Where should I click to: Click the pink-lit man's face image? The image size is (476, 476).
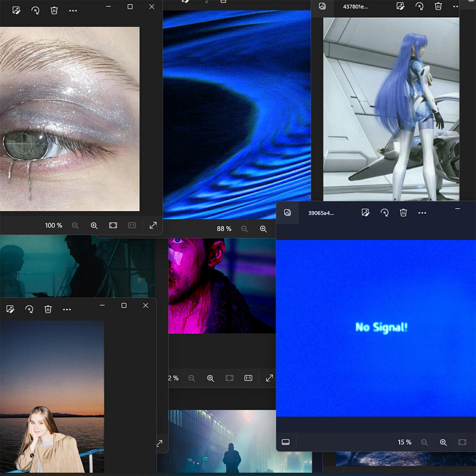(x=222, y=286)
